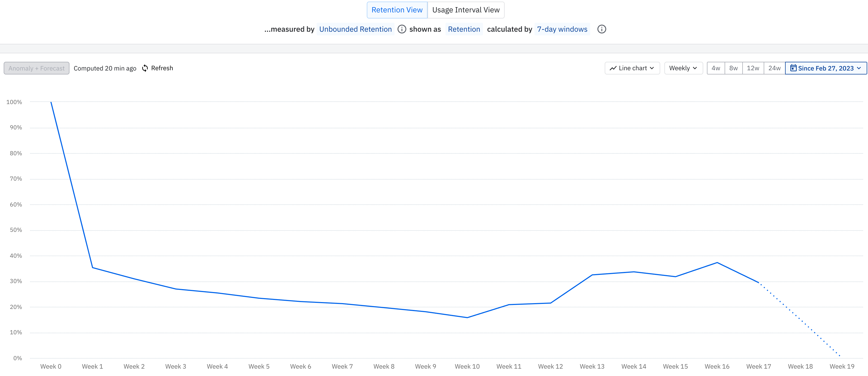Click the Refresh text button
This screenshot has height=376, width=868.
point(162,68)
